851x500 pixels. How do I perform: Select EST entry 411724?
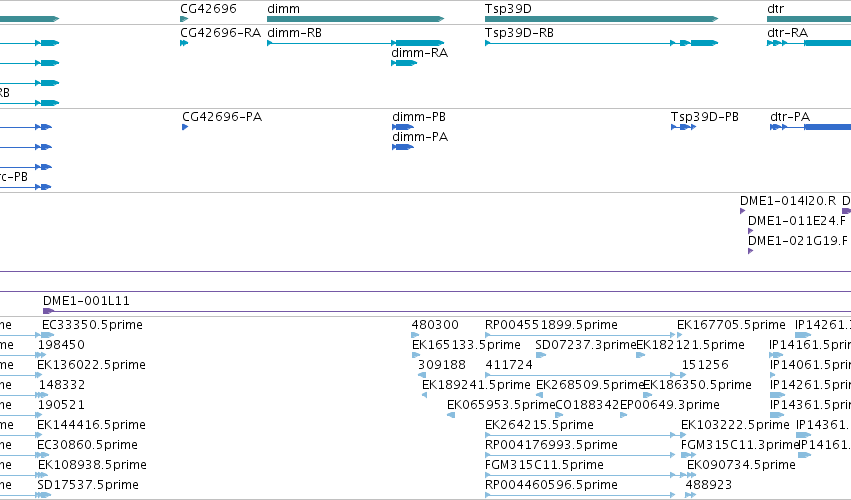509,365
